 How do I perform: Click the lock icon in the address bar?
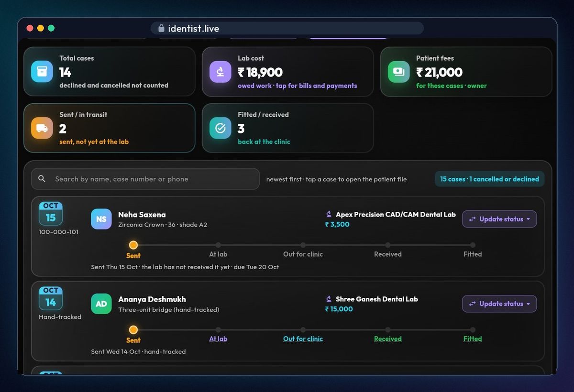coord(161,28)
